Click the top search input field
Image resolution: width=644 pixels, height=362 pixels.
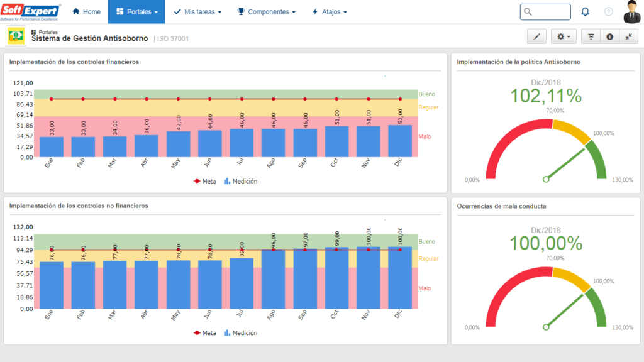(x=545, y=12)
